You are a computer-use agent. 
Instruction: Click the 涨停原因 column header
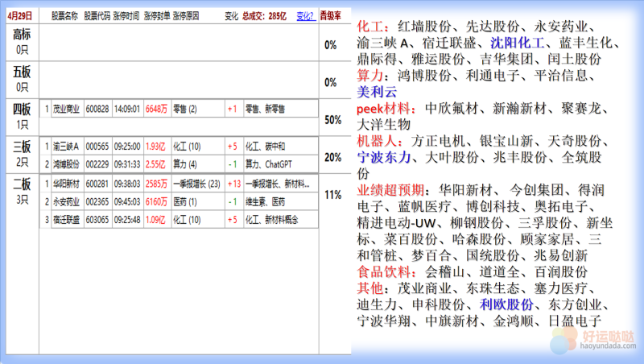click(186, 16)
